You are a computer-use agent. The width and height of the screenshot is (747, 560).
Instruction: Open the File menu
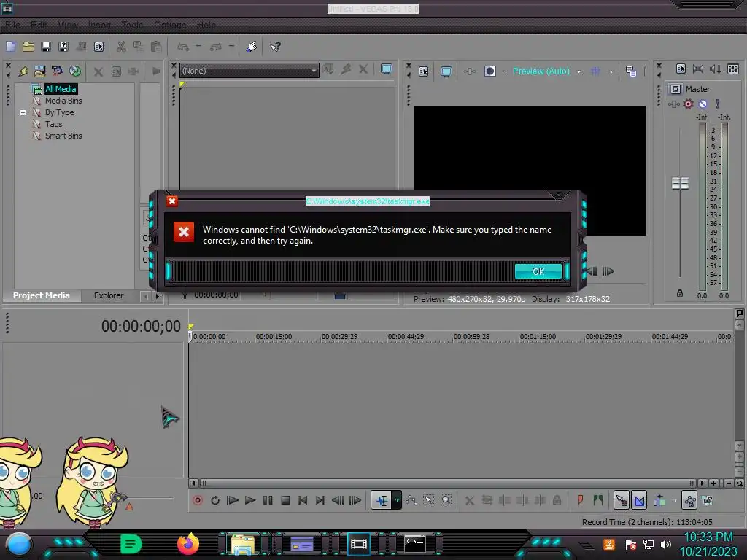(x=13, y=25)
